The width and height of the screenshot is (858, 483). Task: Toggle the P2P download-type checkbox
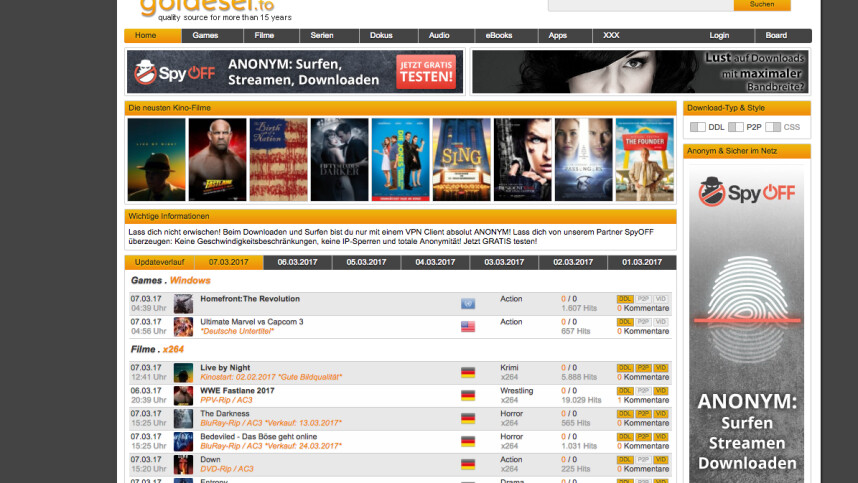coord(735,127)
